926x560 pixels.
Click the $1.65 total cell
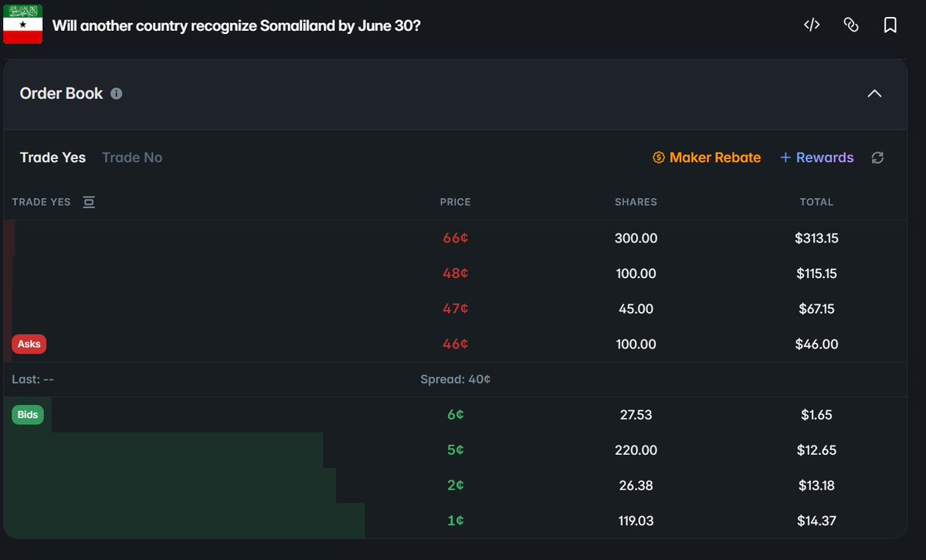point(816,415)
